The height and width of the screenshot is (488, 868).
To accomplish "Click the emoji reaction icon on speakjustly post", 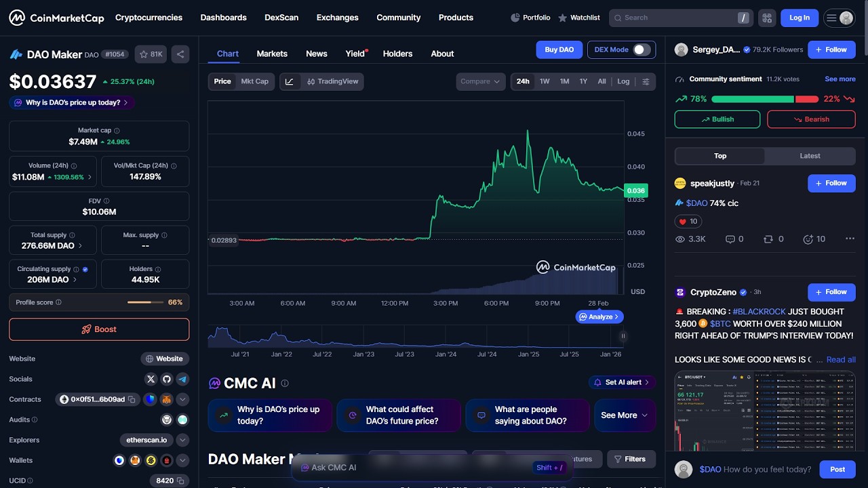I will (x=808, y=239).
